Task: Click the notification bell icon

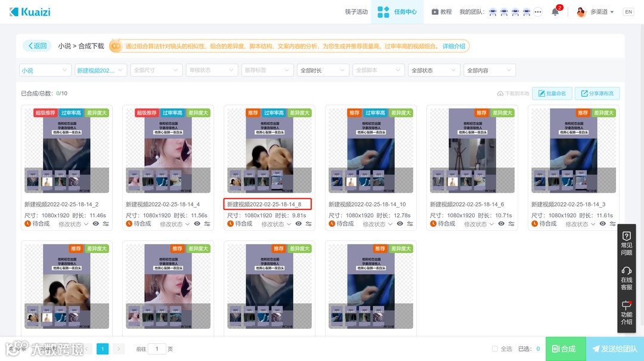Action: pyautogui.click(x=554, y=11)
